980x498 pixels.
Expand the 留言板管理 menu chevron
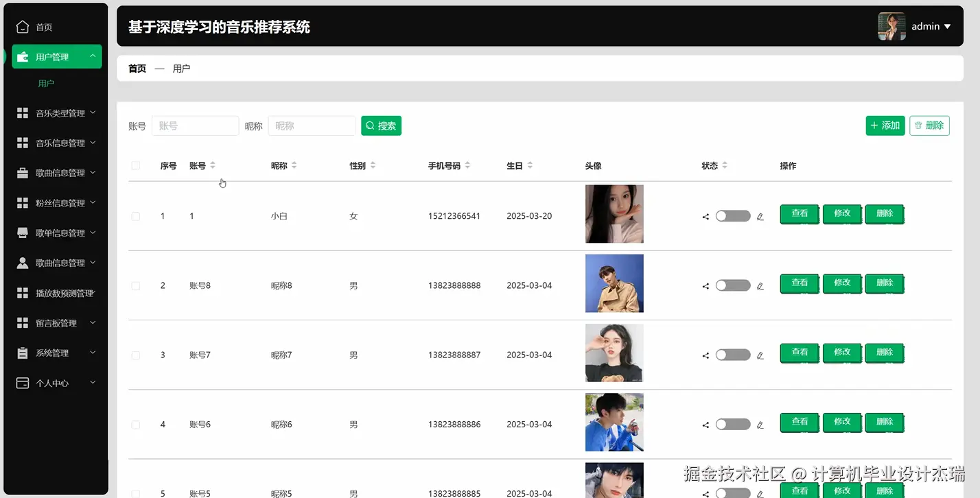click(93, 322)
